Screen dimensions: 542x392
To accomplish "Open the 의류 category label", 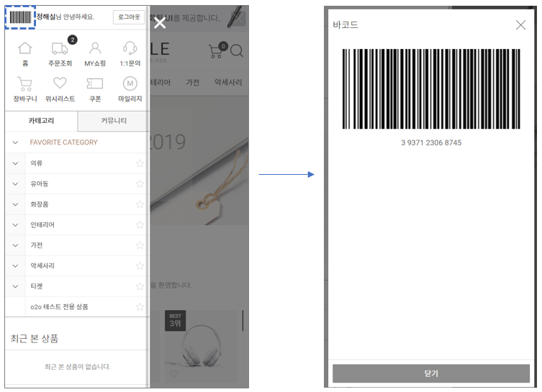I will (x=36, y=163).
